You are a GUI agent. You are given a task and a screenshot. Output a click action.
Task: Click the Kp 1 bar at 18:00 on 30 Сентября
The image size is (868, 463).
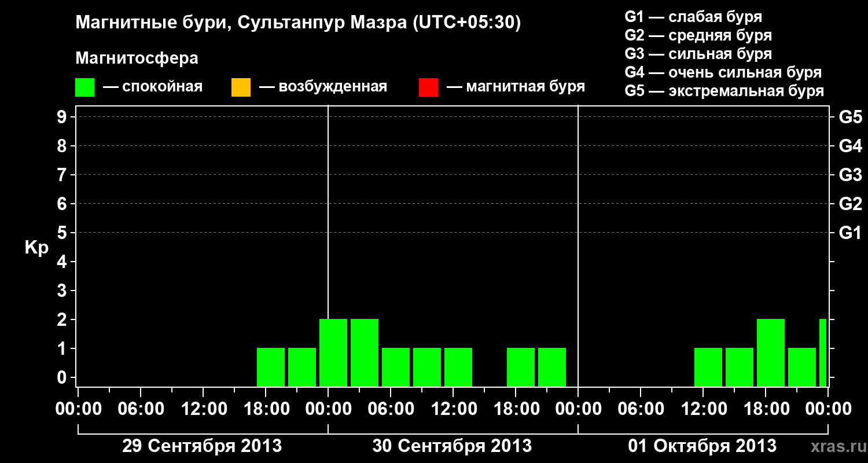point(521,367)
